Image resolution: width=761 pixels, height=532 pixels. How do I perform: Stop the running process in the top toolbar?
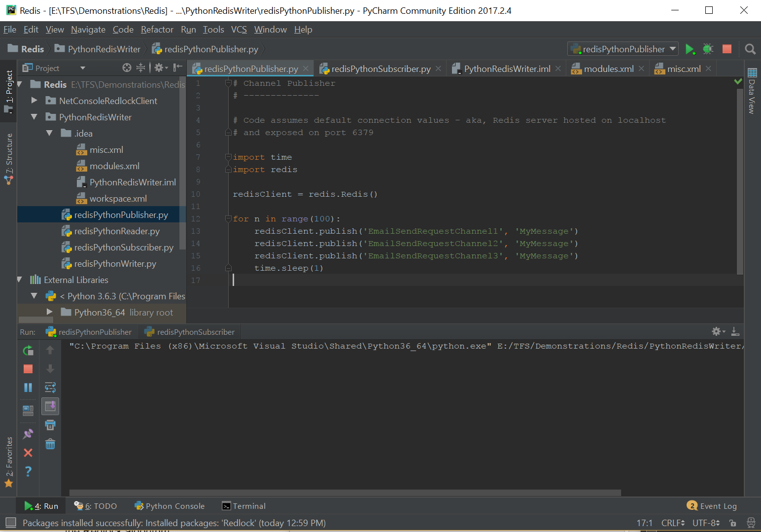[x=727, y=49]
